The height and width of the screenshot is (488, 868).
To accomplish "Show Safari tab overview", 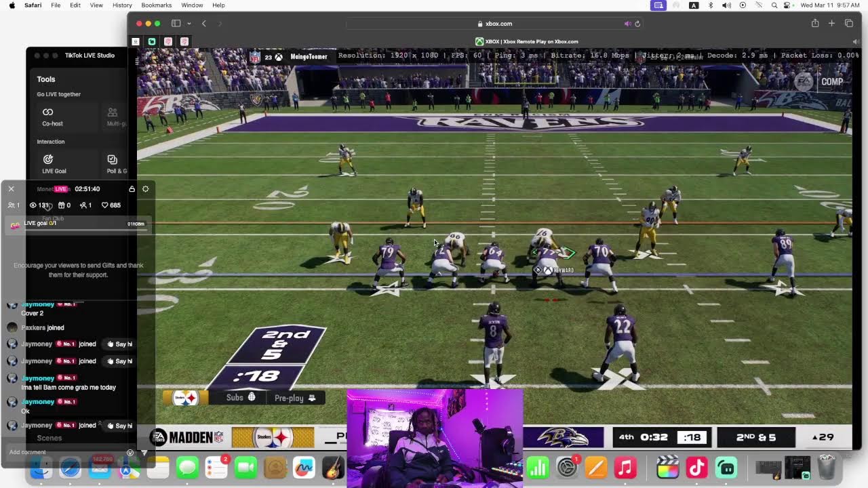I will [x=848, y=24].
